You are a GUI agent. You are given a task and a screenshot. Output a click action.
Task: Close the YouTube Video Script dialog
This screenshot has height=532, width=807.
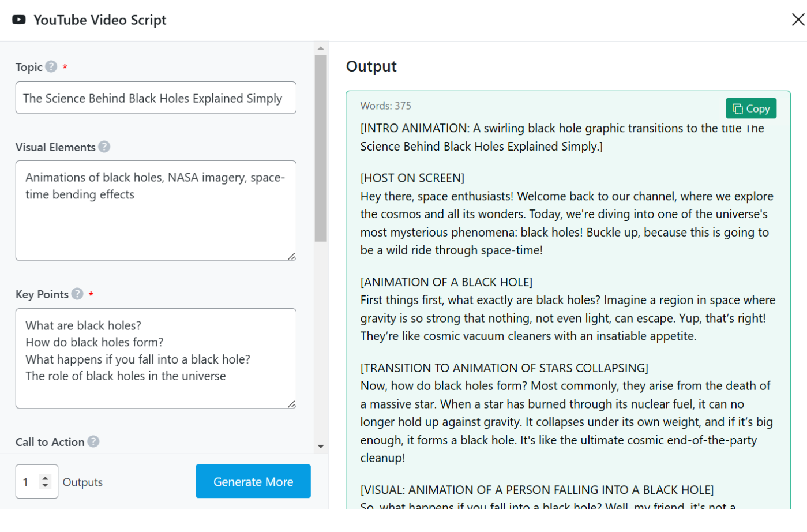[798, 20]
